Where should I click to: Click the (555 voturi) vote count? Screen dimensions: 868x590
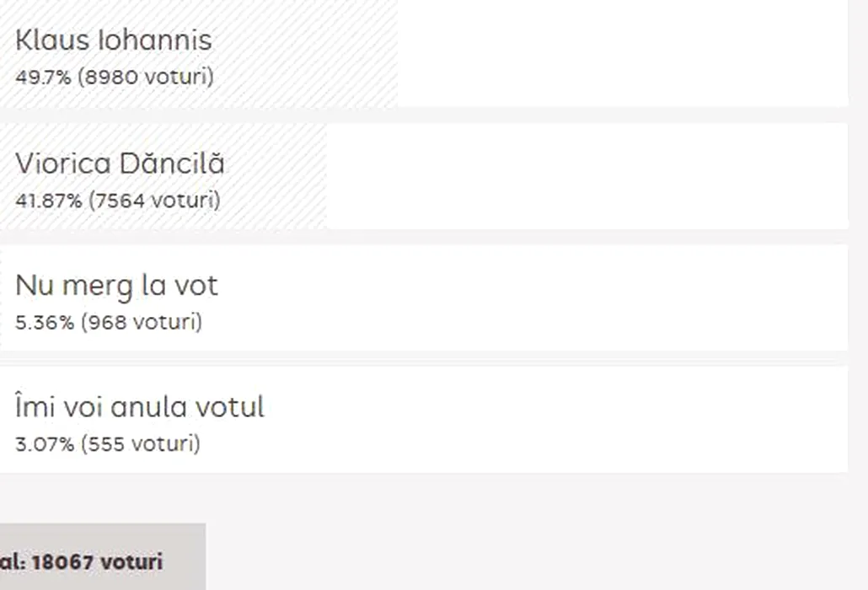141,444
